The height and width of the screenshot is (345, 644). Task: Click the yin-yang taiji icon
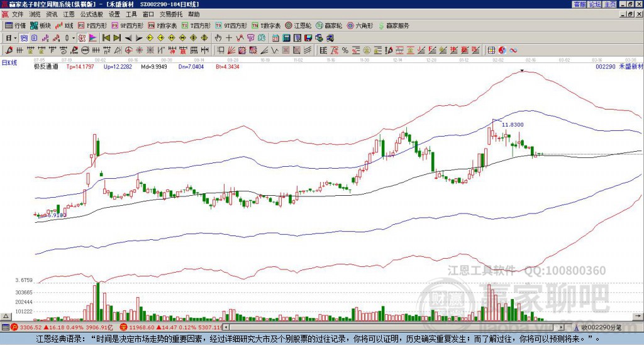point(502,50)
